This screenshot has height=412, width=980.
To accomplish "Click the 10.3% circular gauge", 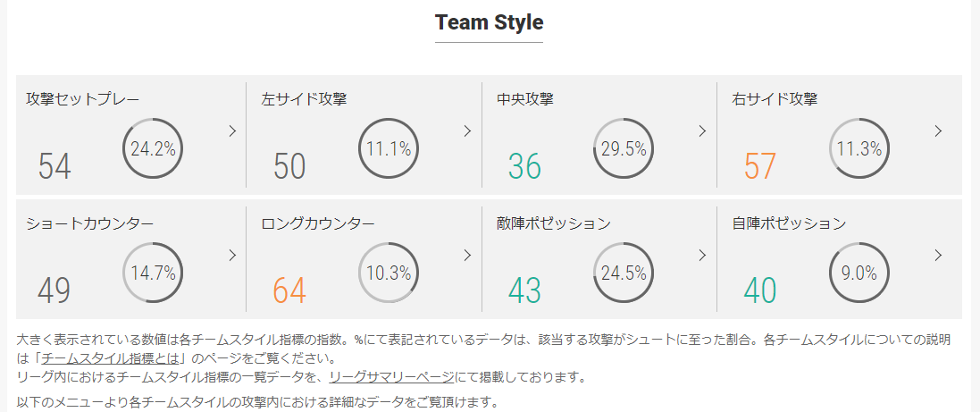I will click(x=388, y=273).
